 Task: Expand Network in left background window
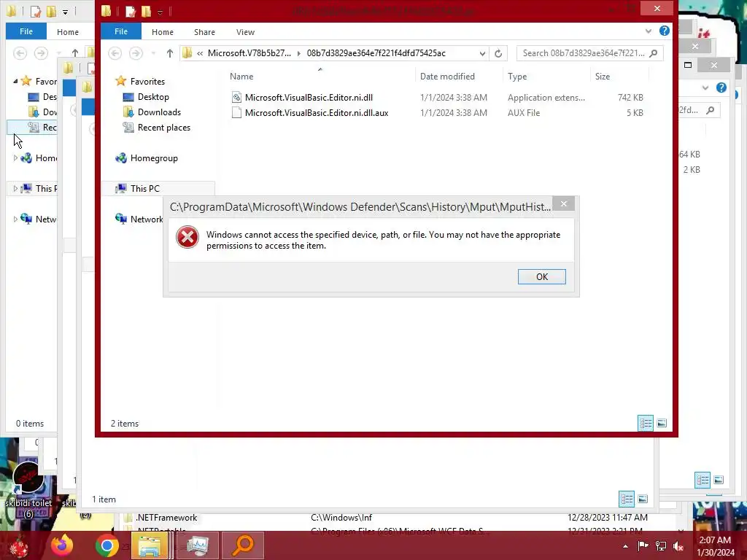pos(15,219)
